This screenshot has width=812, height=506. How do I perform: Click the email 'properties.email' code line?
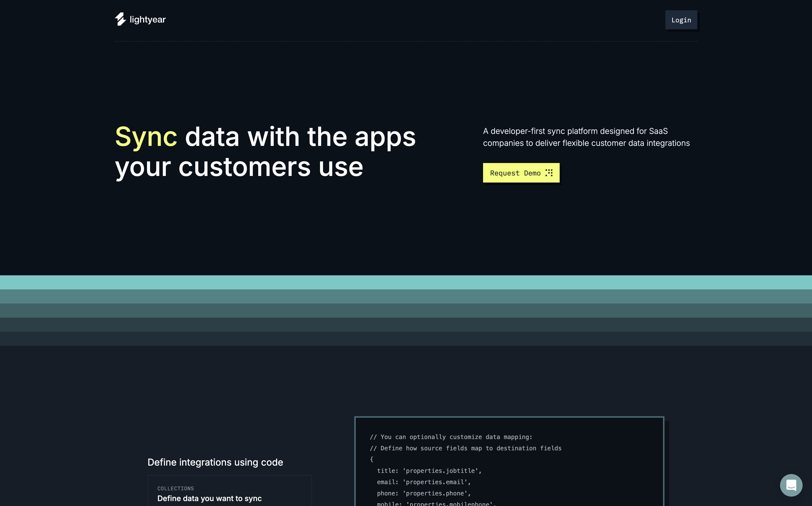tap(424, 482)
